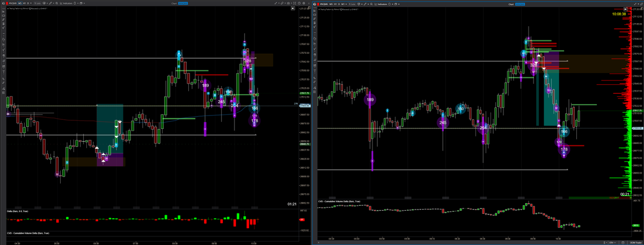Open chart style selector in left chart
The image size is (644, 245).
coord(45,3)
